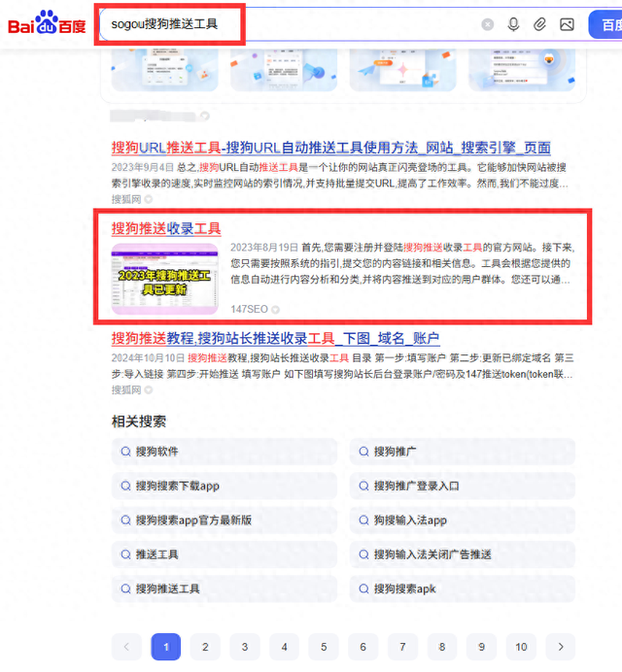
Task: Click snippet text starting 2023年9月4日 总之
Action: 340,176
